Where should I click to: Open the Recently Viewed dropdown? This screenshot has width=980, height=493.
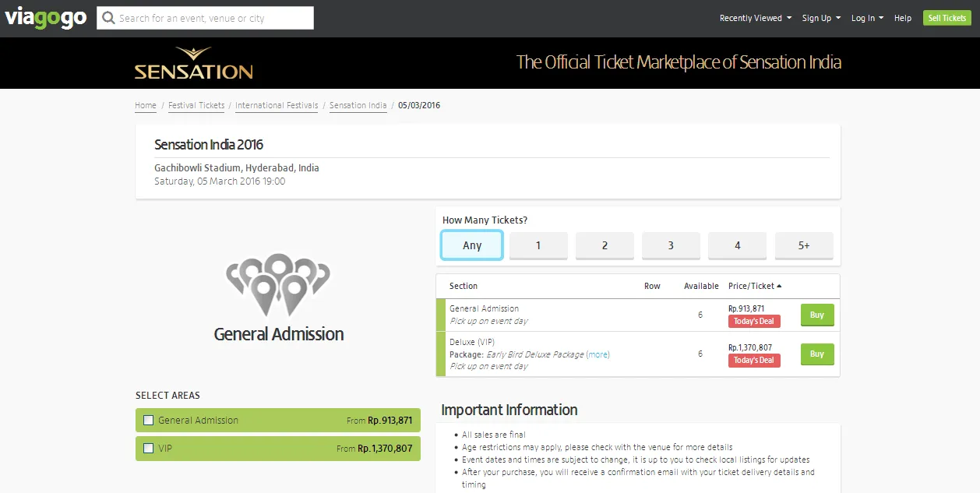click(755, 18)
